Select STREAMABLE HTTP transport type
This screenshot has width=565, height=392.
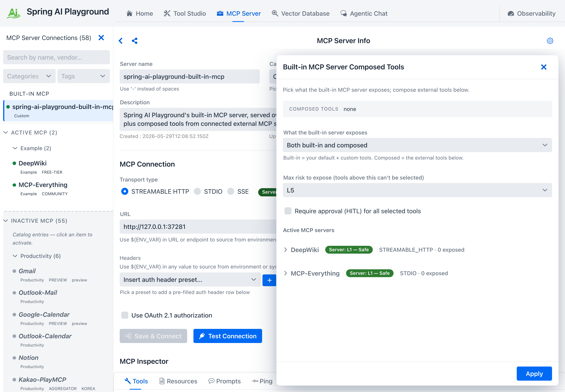125,191
